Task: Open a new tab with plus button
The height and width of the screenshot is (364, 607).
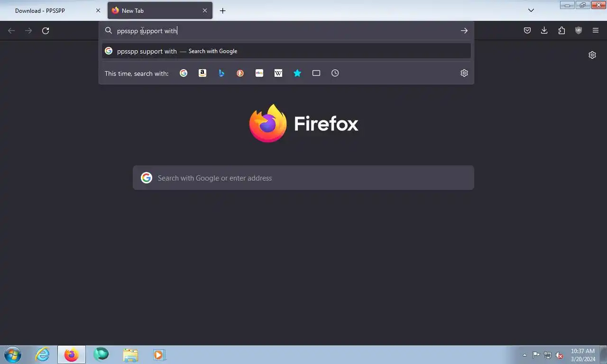Action: (222, 10)
